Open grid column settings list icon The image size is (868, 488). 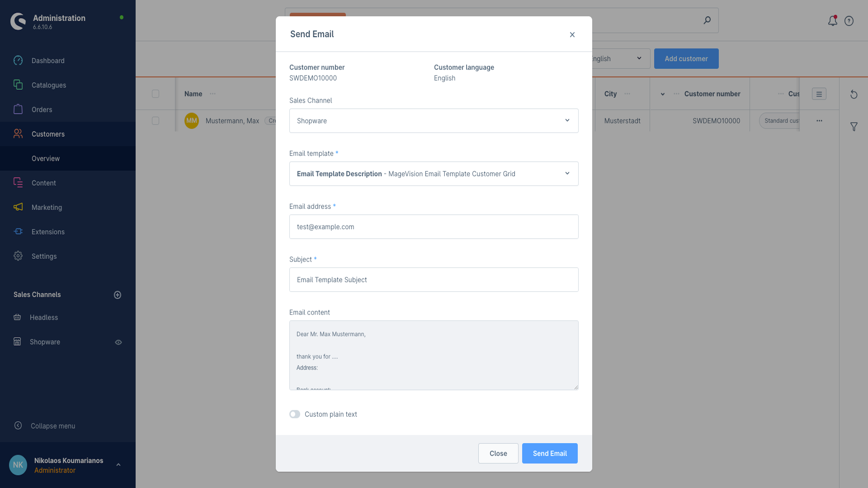tap(819, 94)
